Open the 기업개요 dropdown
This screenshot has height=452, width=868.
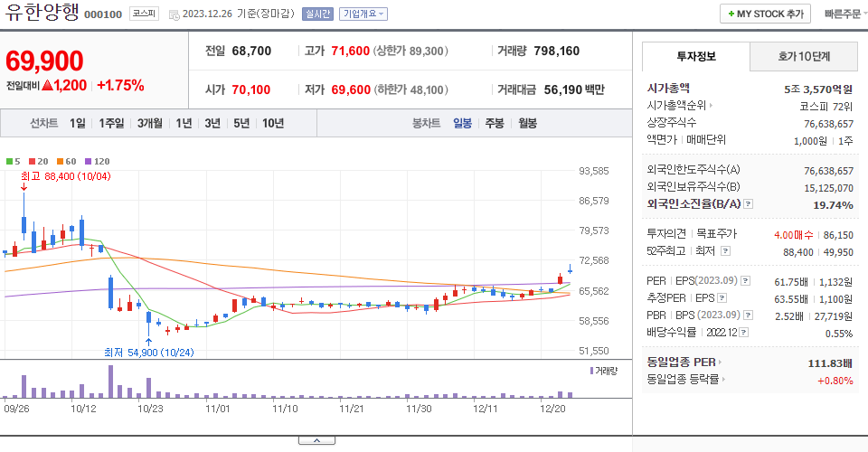[363, 14]
